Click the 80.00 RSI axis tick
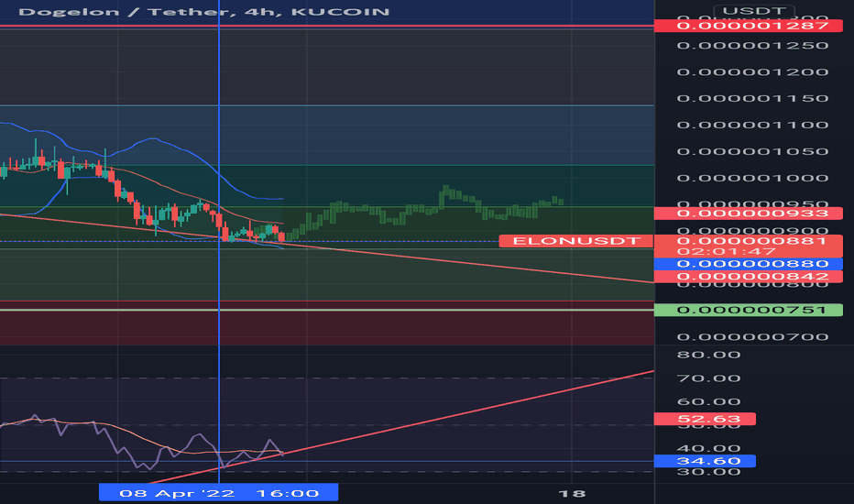The height and width of the screenshot is (504, 854). pos(708,355)
